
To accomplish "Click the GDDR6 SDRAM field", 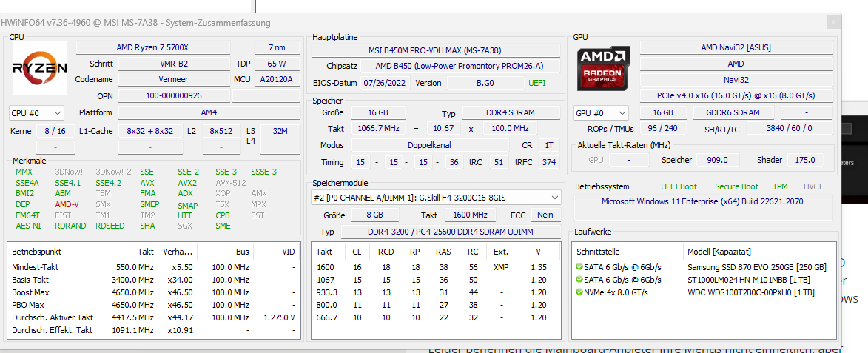I will click(x=733, y=113).
